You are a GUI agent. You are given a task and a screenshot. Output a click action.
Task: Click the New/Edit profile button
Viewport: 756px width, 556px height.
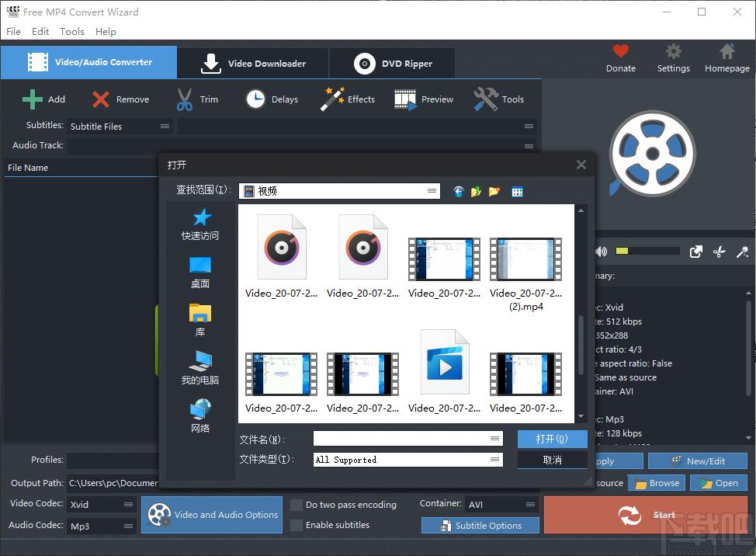coord(698,461)
